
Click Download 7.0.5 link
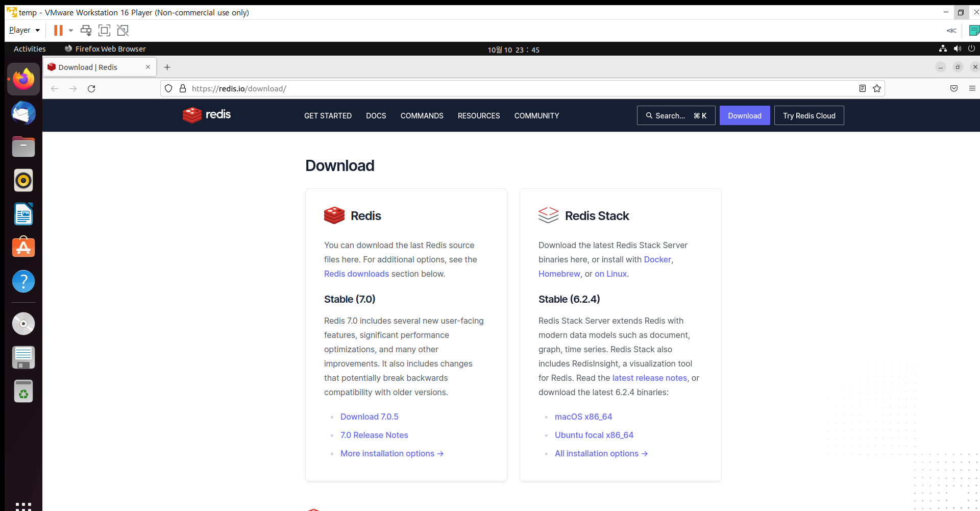(370, 417)
